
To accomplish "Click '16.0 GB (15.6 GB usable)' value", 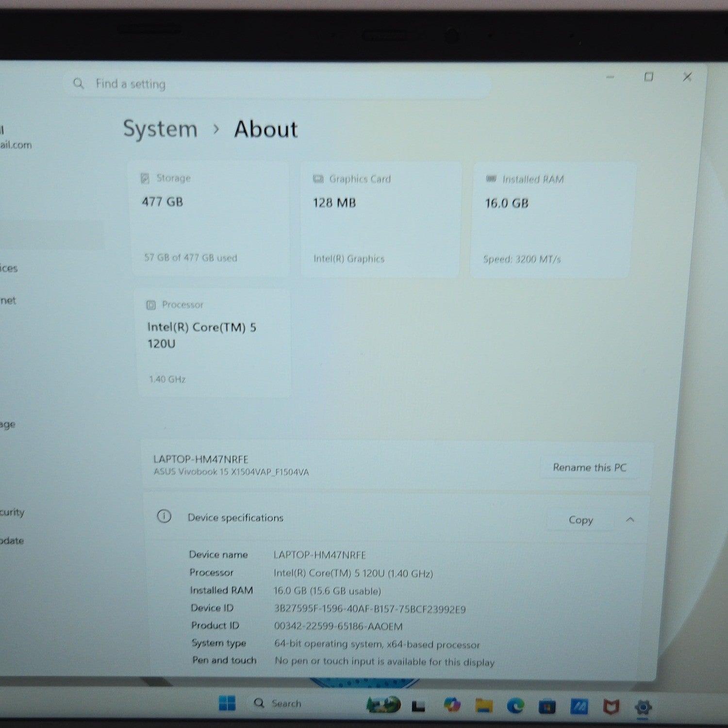I will click(328, 591).
